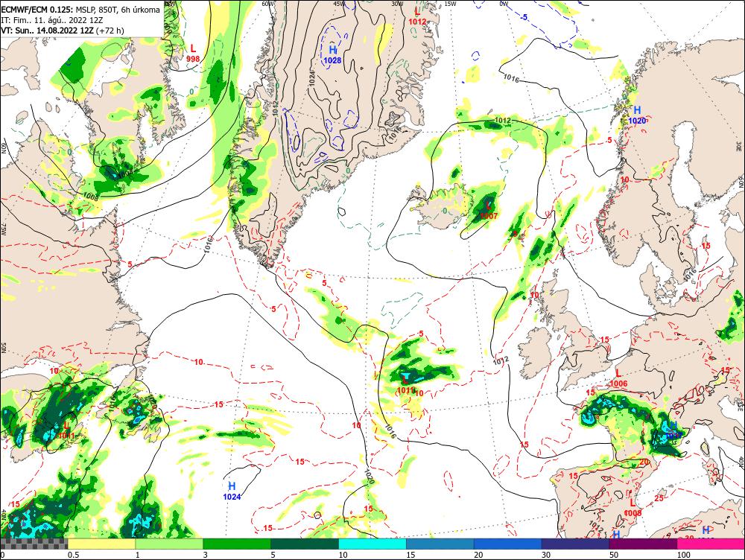Click the '1012' isobar label west of Ireland
Screen dimensions: 745x560
point(501,360)
